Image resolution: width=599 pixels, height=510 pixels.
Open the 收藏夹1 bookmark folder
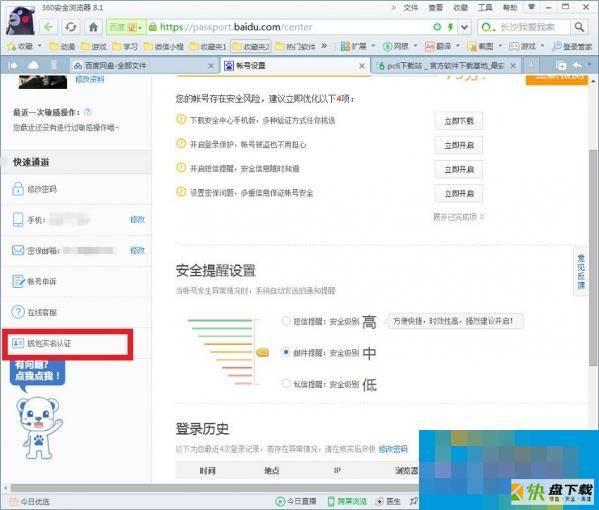point(208,47)
